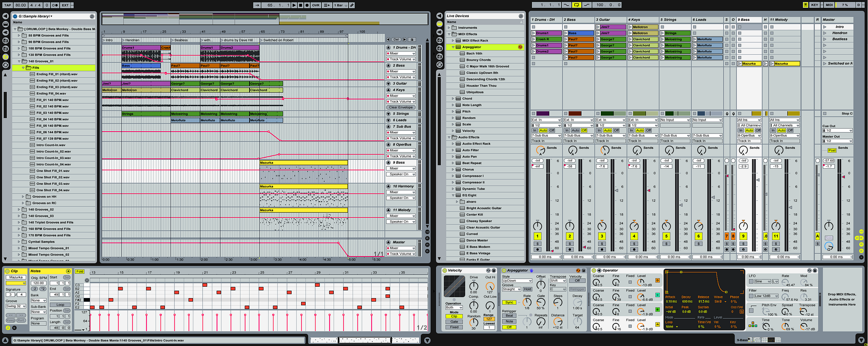Click the Clip mode button in Velocity
The image size is (868, 346).
click(454, 316)
